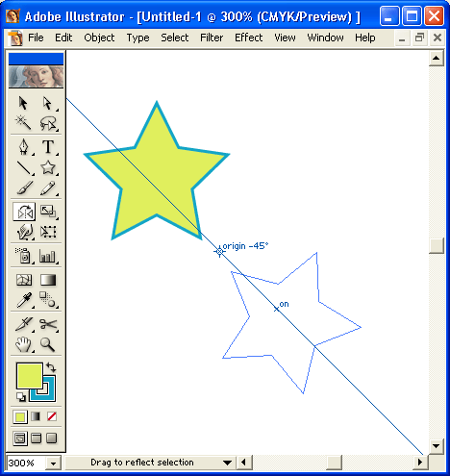Click vertical scrollbar up arrow
The height and width of the screenshot is (476, 450).
[437, 58]
